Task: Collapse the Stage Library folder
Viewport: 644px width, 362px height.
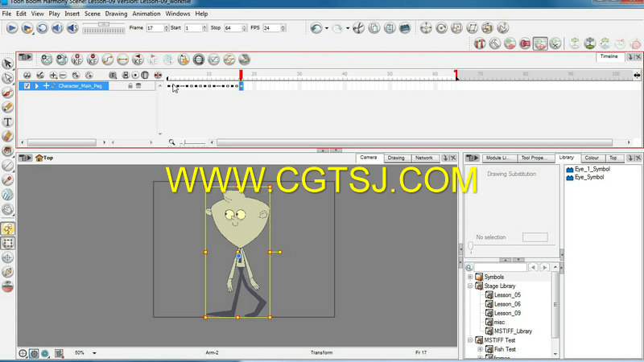Action: (x=470, y=286)
